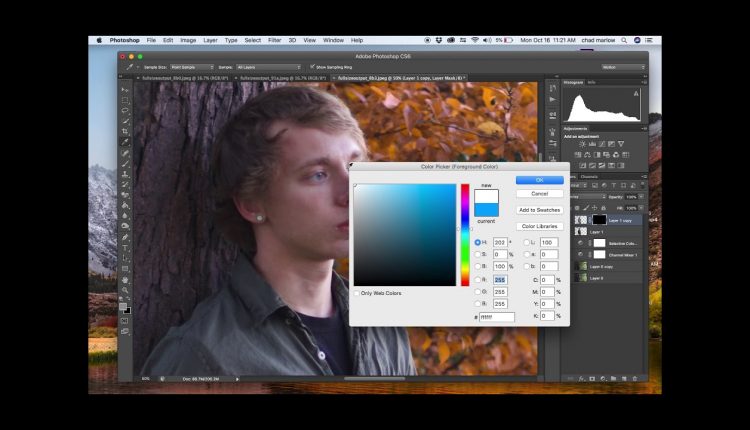Open the layer Fill dropdown arrow

click(x=641, y=208)
